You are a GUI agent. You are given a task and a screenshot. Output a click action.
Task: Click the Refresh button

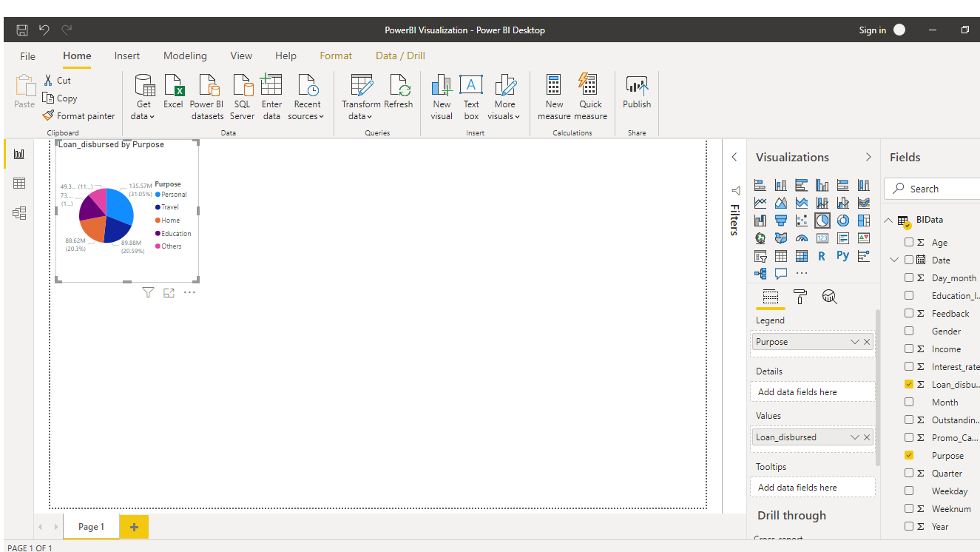point(399,92)
